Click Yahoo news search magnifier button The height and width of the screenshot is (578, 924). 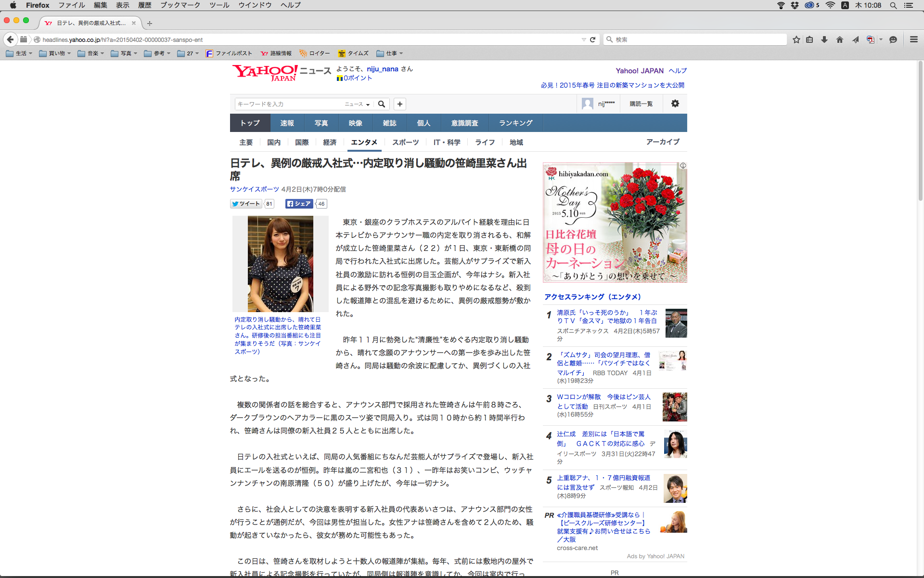click(382, 104)
